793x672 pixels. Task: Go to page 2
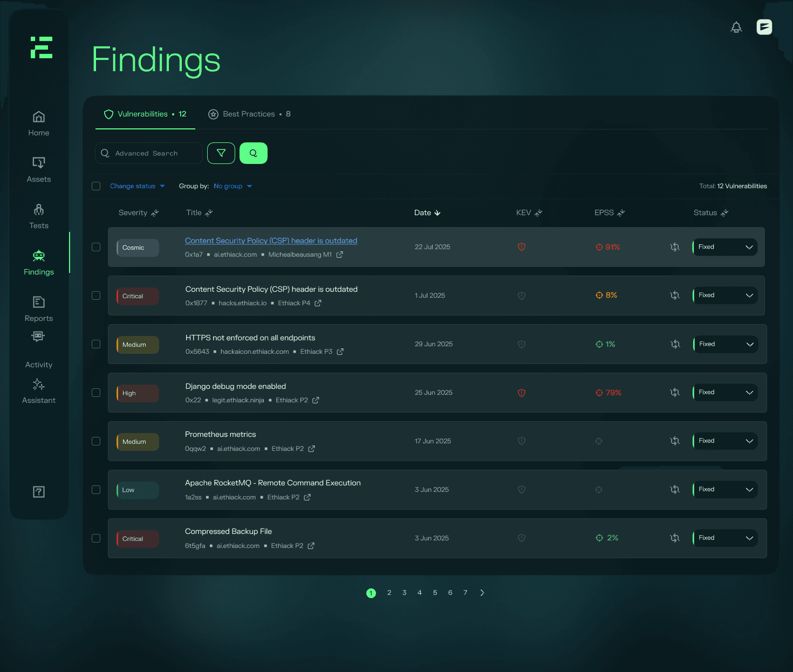389,593
